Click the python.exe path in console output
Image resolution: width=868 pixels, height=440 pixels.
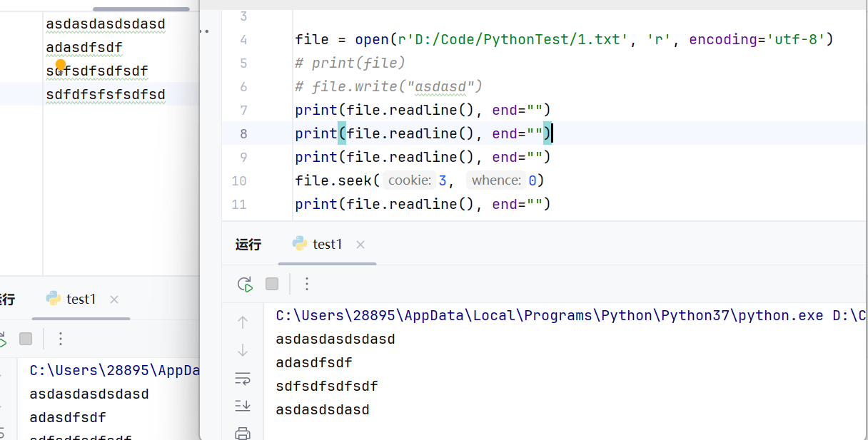click(x=570, y=315)
